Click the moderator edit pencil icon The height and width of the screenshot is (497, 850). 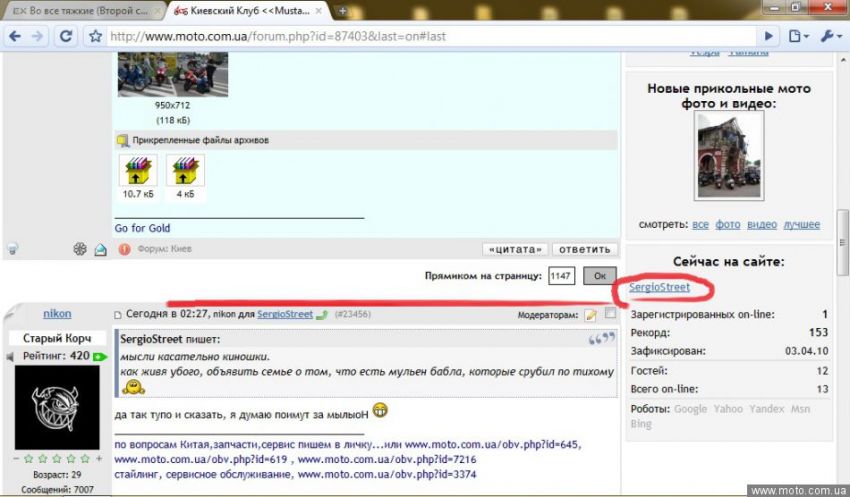click(x=591, y=314)
